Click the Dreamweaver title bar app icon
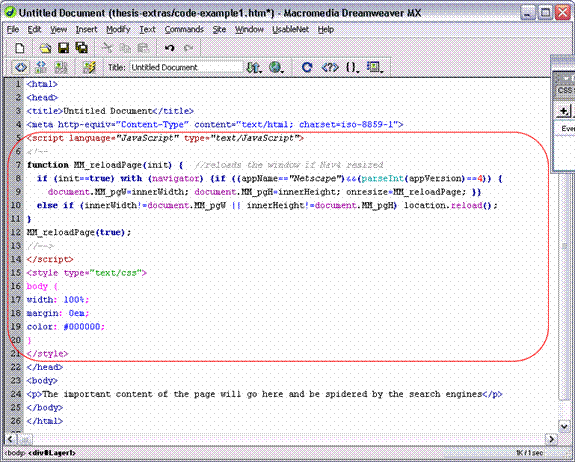This screenshot has height=462, width=575. pos(10,12)
